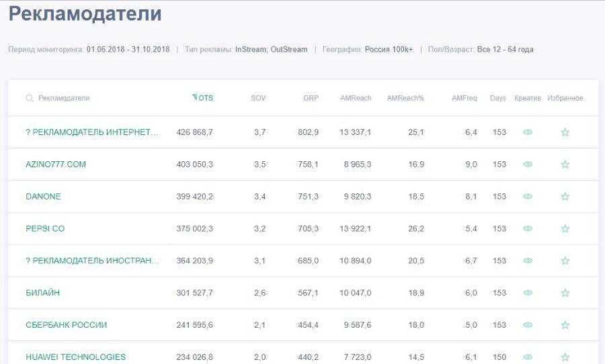Open PEPSI CO creative eye icon
Image resolution: width=605 pixels, height=364 pixels.
point(528,229)
